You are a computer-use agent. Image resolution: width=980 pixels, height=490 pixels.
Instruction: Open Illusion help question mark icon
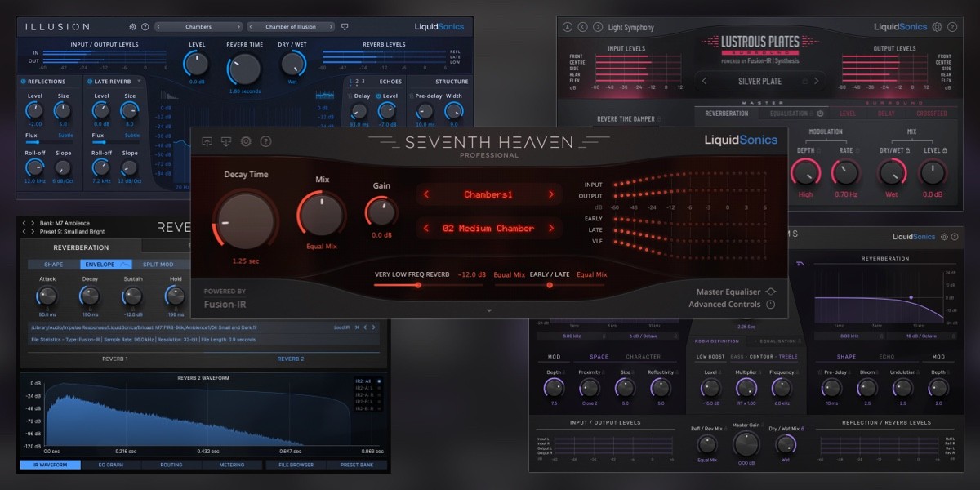point(145,27)
